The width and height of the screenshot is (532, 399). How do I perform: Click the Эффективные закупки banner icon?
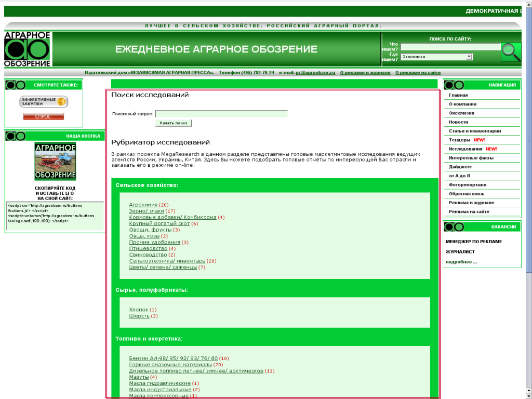pos(44,101)
